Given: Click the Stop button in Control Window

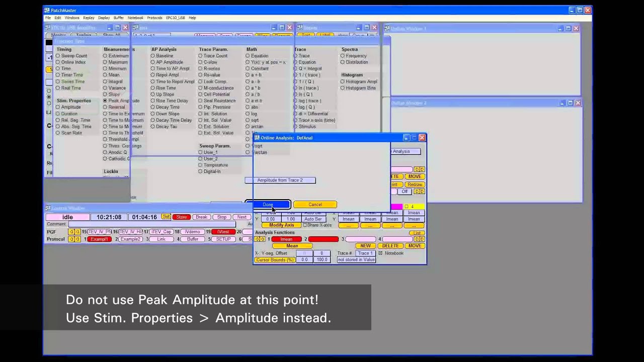Looking at the screenshot, I should pyautogui.click(x=222, y=217).
